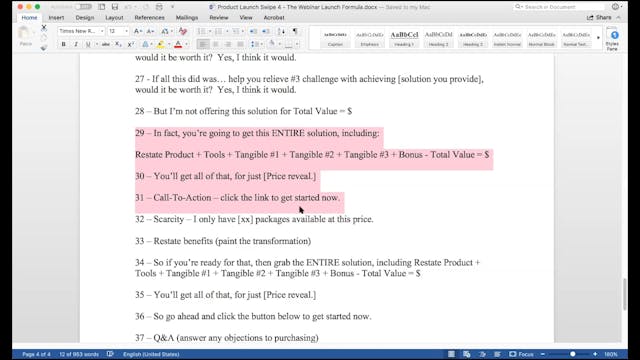Screen dimensions: 640x360
Task: Decrease the font size
Action: (x=150, y=31)
